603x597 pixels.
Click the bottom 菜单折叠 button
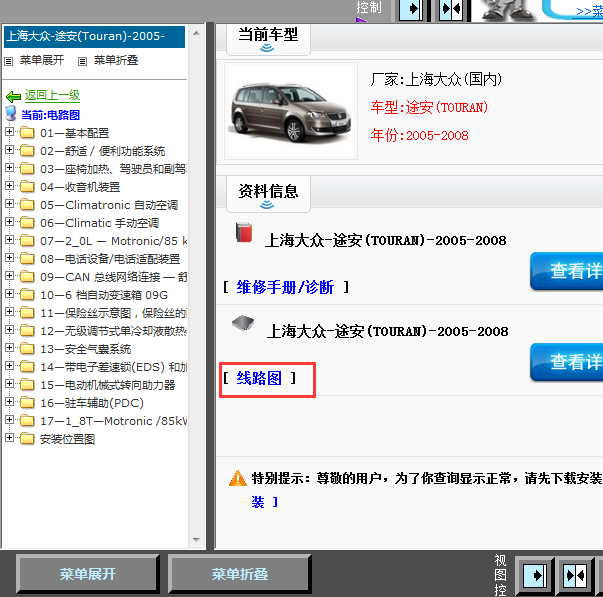coord(240,574)
